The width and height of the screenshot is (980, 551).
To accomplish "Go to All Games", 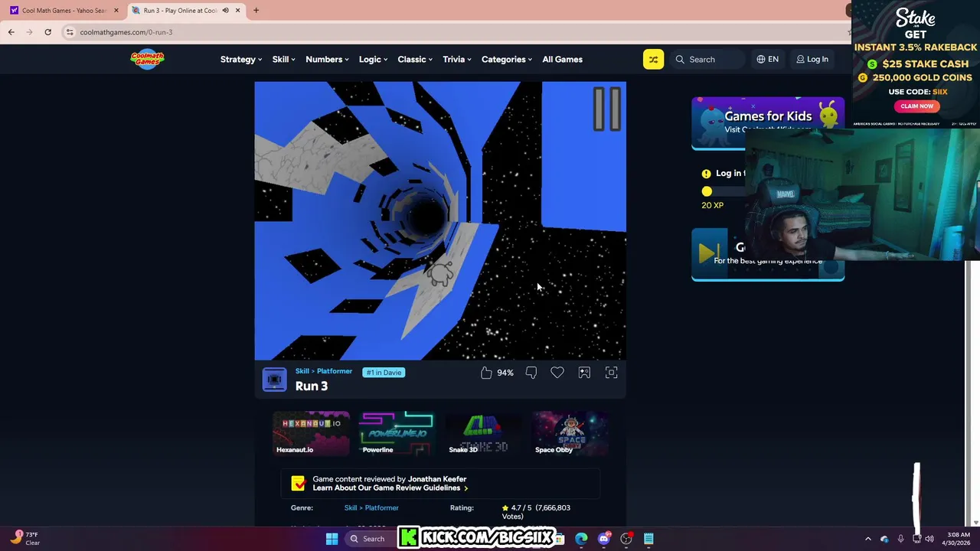I will point(562,59).
